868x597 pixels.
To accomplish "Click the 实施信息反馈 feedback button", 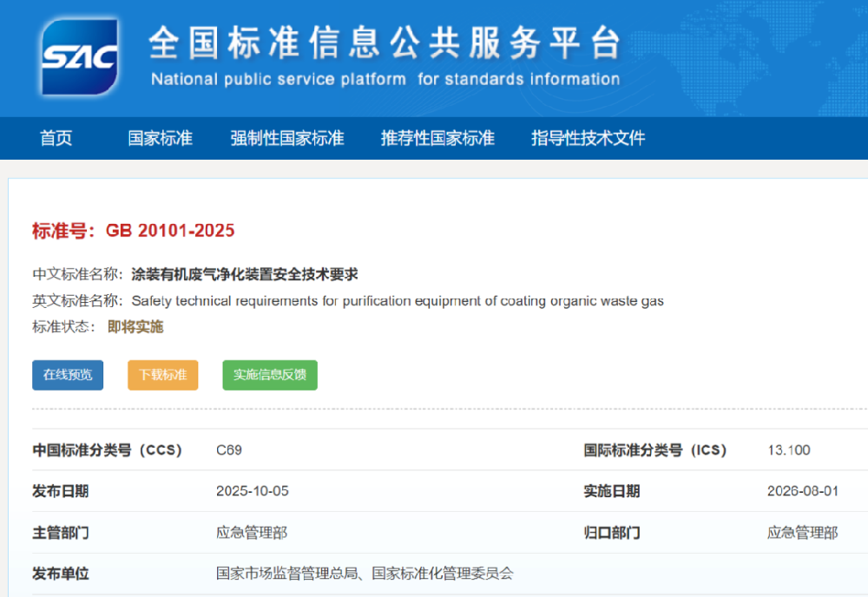I will point(269,375).
